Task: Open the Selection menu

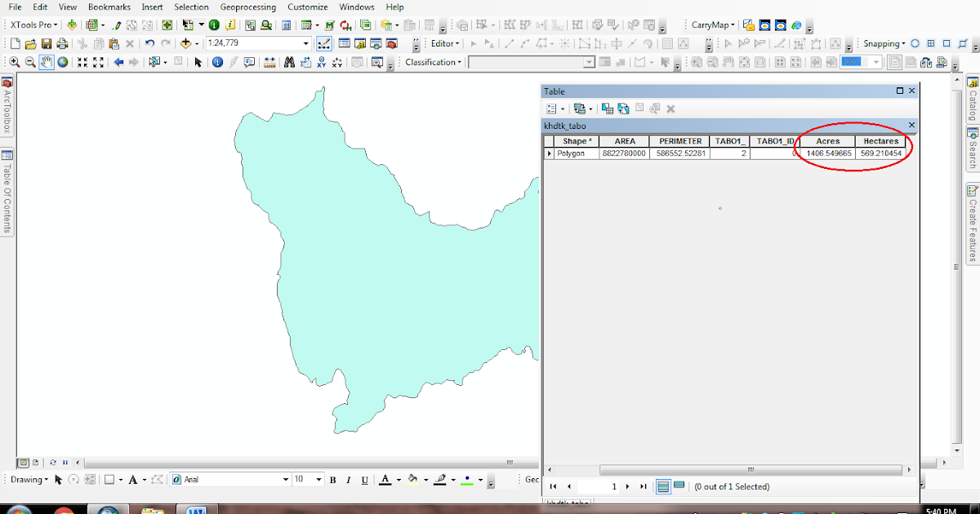Action: [x=191, y=7]
